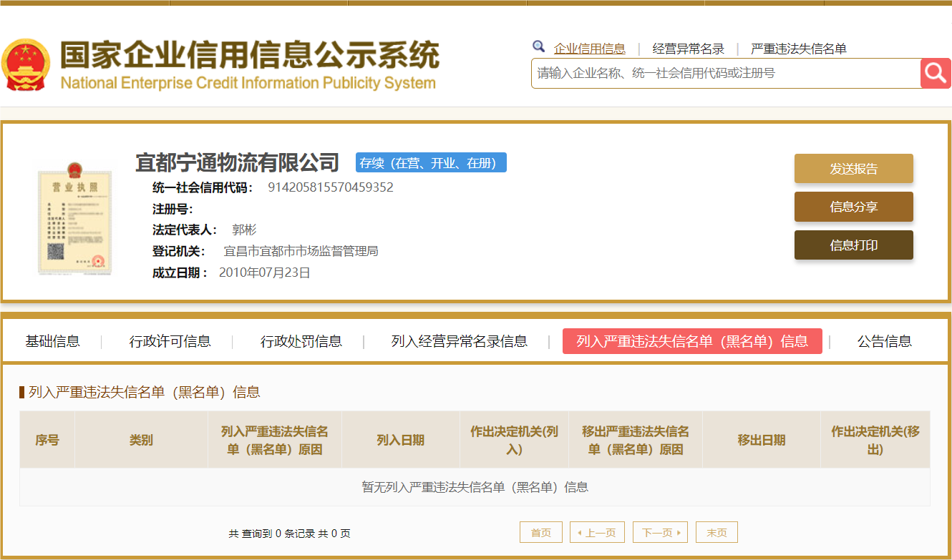Select the 经营异常名录 search category

tap(689, 49)
